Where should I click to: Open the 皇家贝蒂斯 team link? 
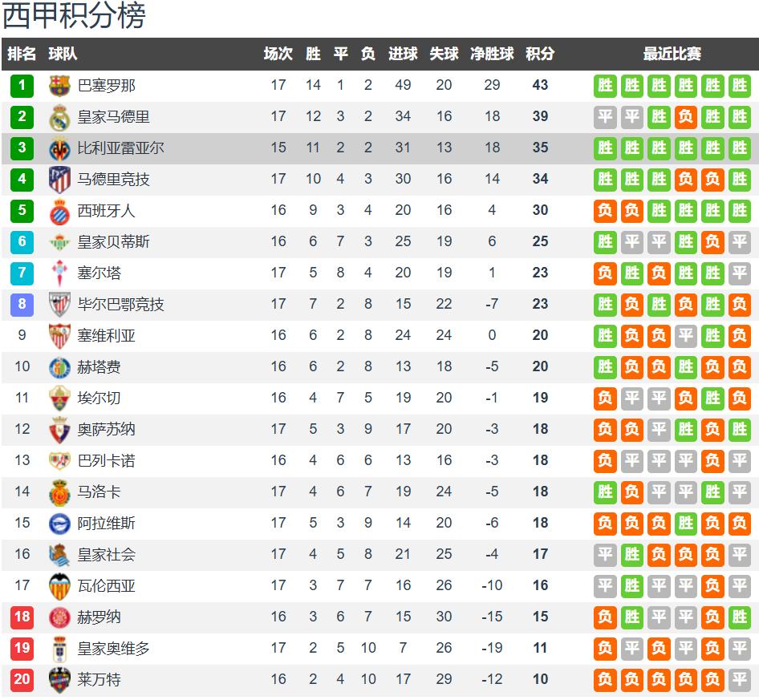click(x=113, y=241)
